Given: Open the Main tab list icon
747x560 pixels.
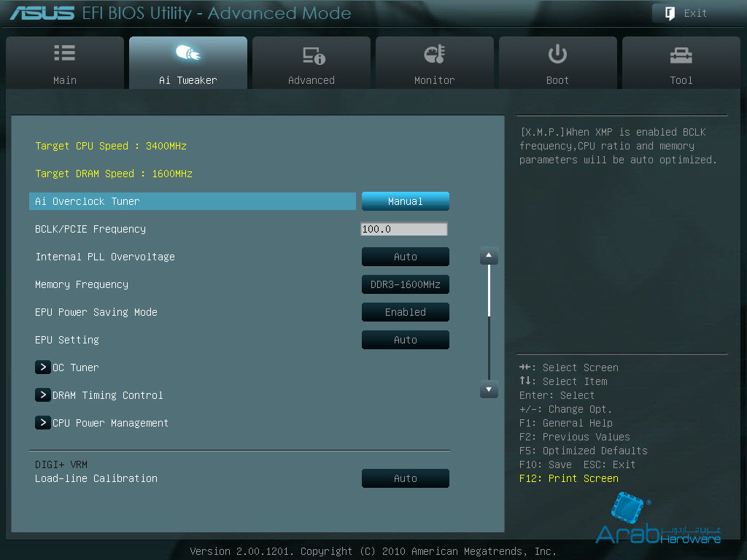Looking at the screenshot, I should (65, 52).
